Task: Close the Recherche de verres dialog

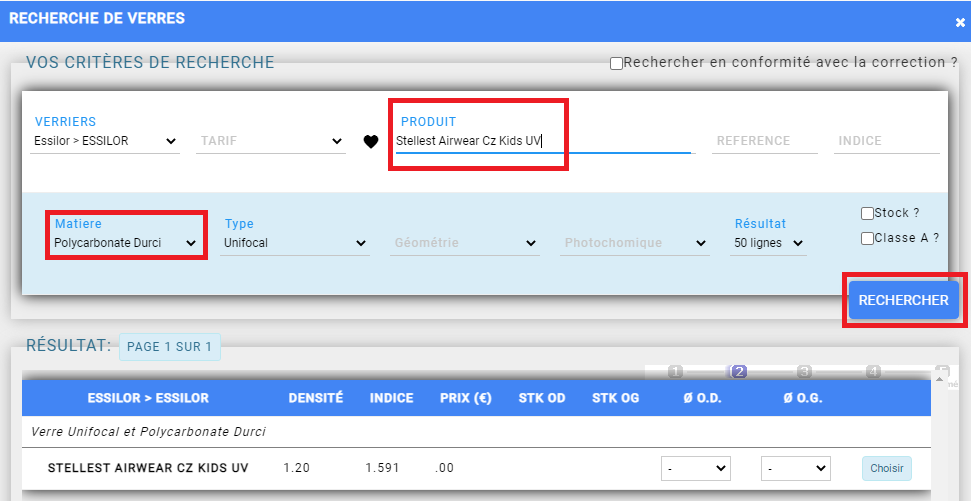Action: pos(960,23)
